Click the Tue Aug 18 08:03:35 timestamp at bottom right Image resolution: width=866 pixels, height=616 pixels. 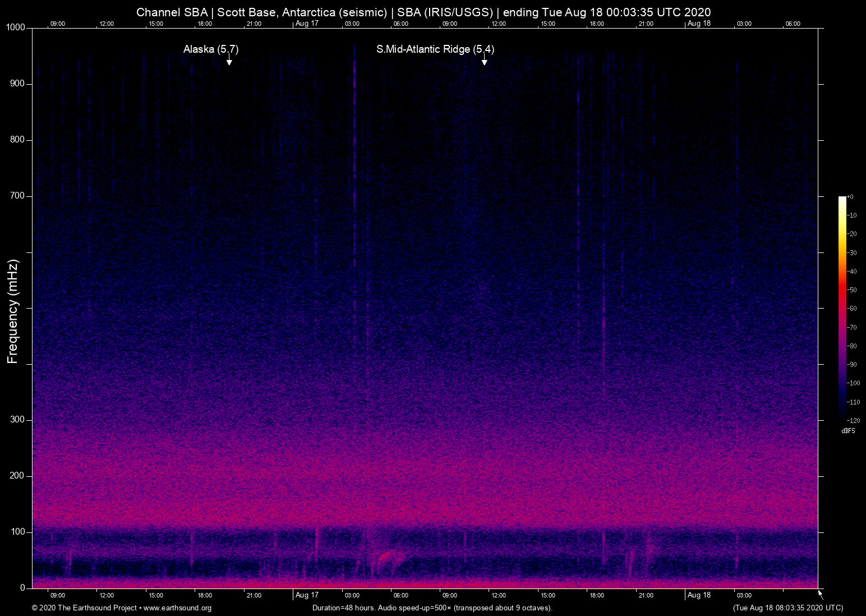787,608
